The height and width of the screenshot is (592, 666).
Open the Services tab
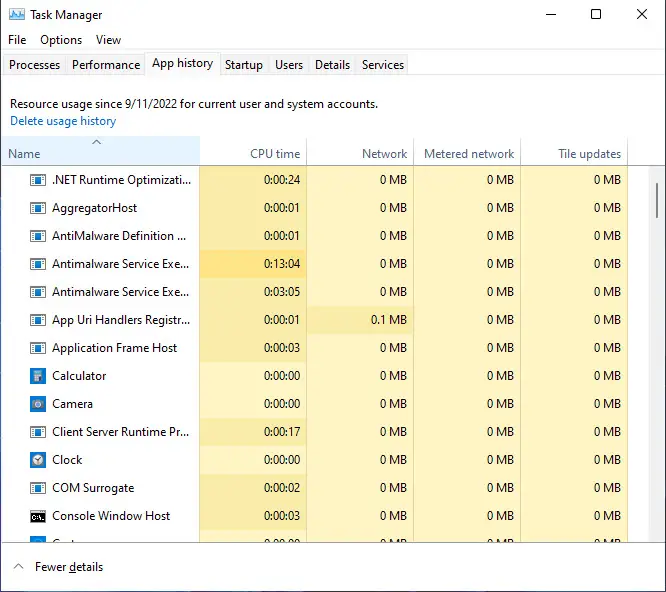tap(383, 65)
